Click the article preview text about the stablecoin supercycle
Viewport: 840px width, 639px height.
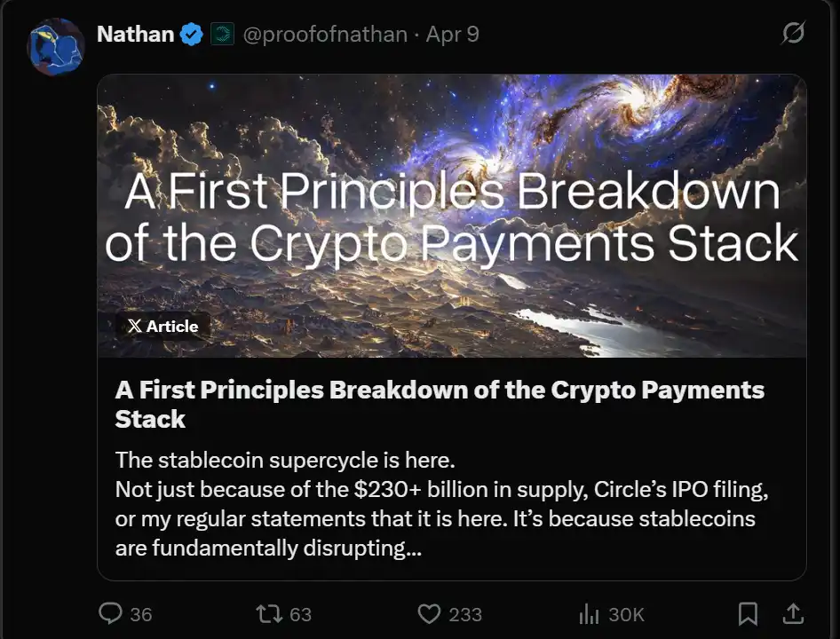click(435, 504)
